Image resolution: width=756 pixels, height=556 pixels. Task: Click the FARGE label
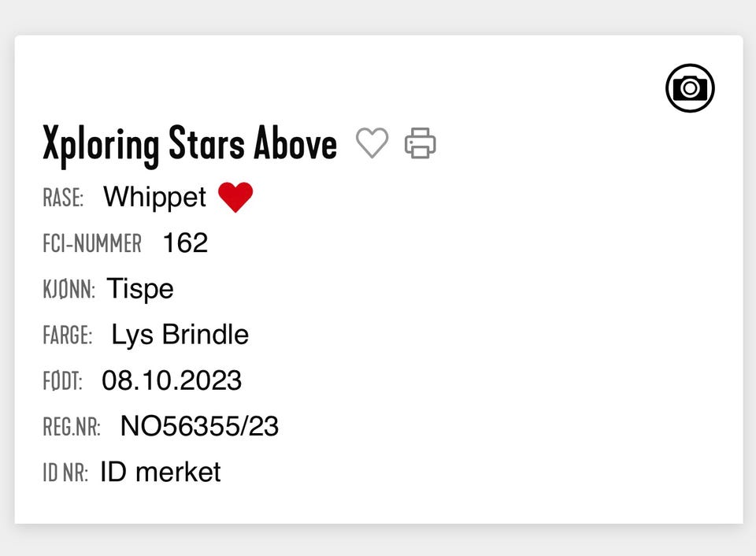tap(67, 335)
